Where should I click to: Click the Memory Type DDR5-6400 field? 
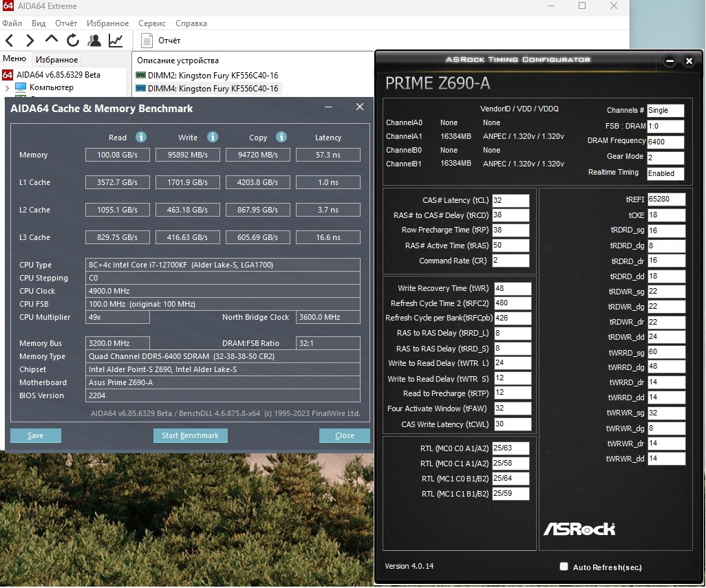coord(223,356)
